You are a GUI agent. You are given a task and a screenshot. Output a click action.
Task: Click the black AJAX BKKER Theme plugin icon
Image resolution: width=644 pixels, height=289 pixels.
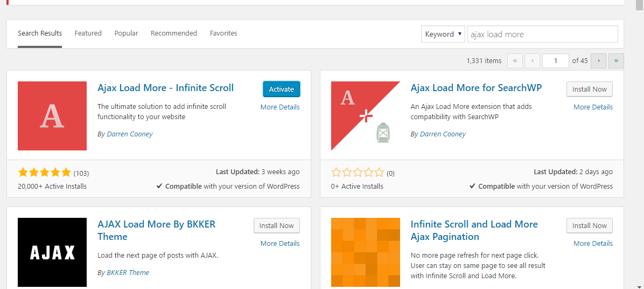point(52,252)
